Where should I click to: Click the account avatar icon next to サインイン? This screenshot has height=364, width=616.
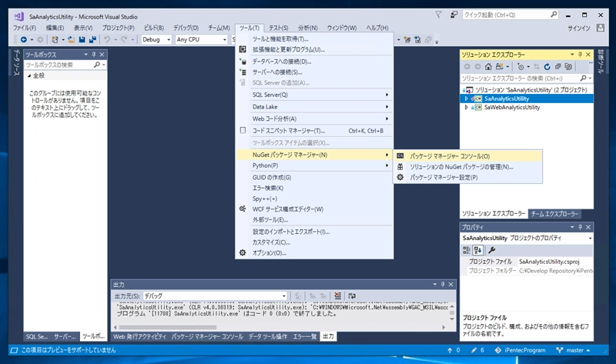click(x=601, y=28)
